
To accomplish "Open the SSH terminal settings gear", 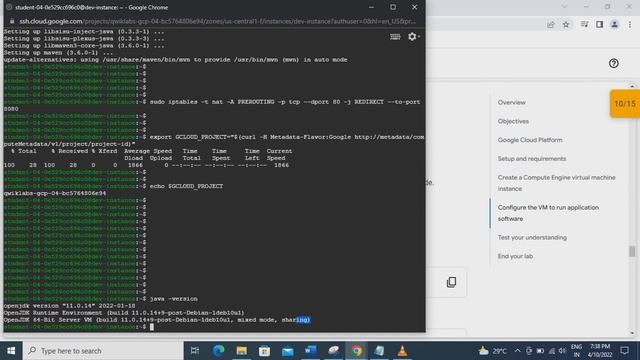I will tap(413, 37).
